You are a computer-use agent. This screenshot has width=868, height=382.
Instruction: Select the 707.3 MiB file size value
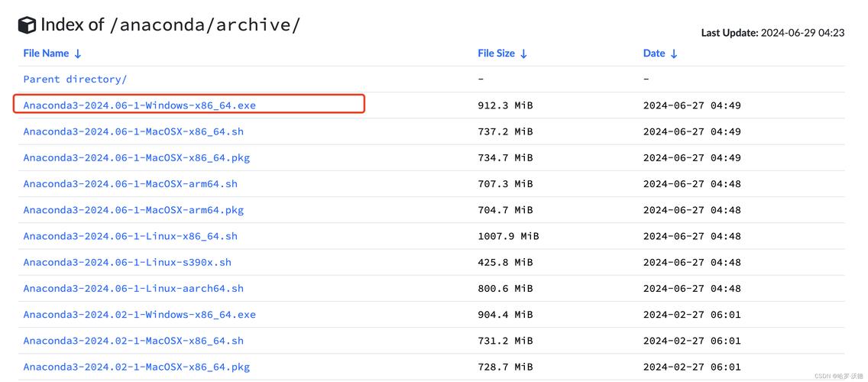505,184
